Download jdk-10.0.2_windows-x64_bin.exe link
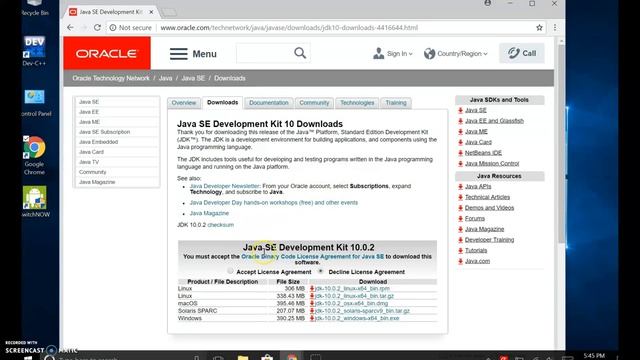Screen dimensions: 640x360 [x=357, y=318]
